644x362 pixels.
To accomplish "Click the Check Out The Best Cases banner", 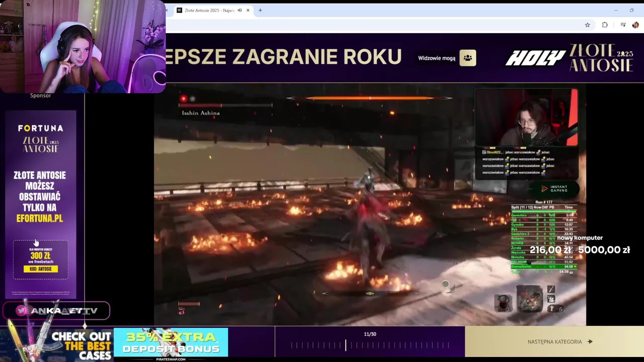I will pyautogui.click(x=57, y=345).
